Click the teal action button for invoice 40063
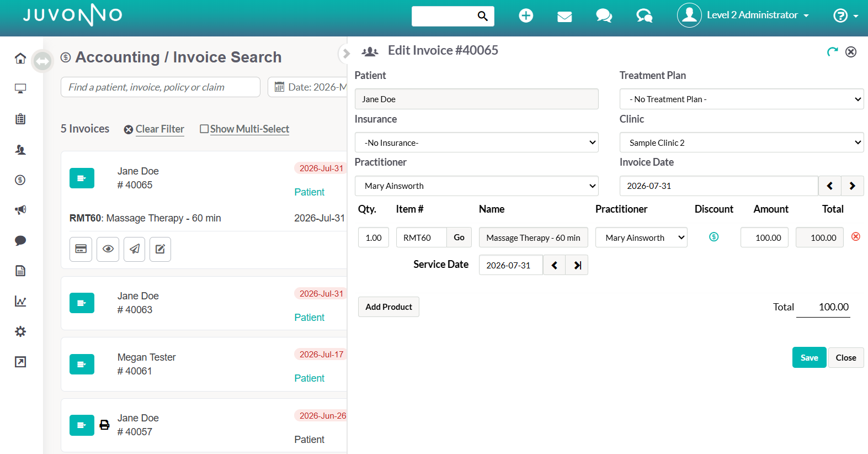 (x=82, y=303)
